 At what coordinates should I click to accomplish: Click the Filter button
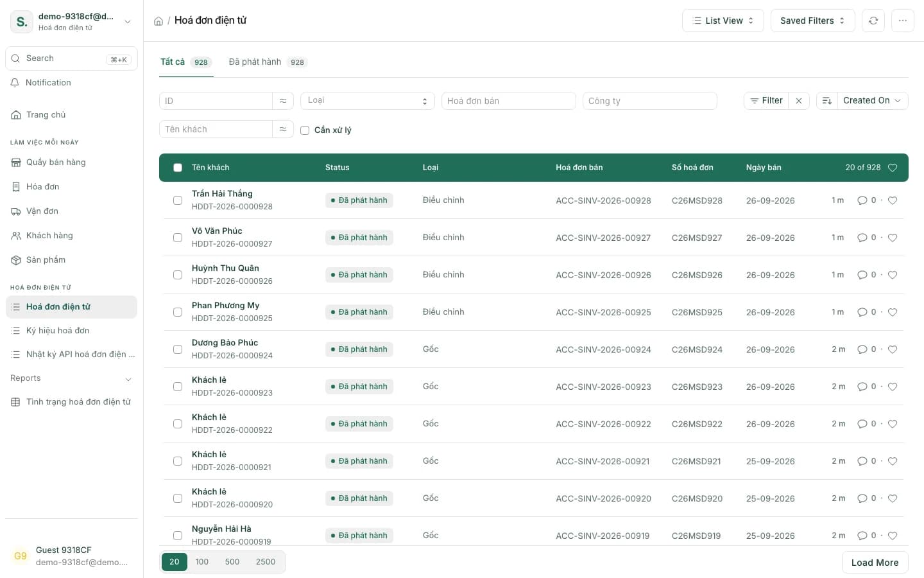[767, 101]
